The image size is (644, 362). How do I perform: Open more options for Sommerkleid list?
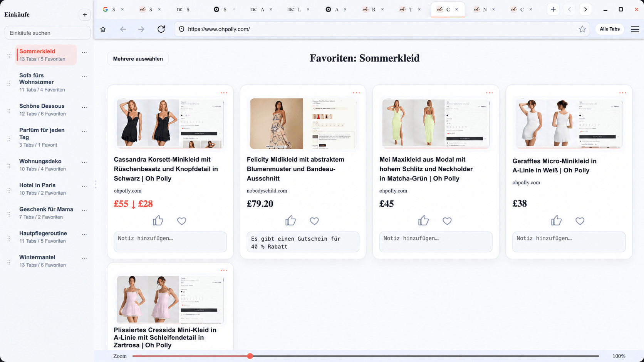coord(84,52)
